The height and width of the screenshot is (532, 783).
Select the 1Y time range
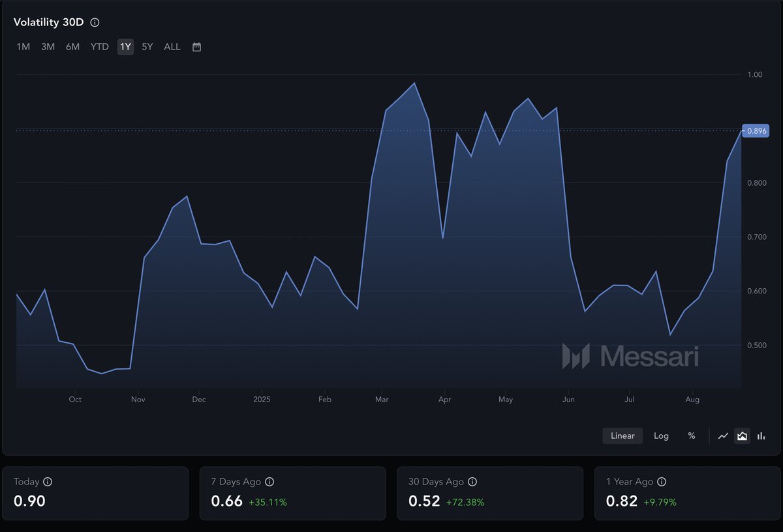click(125, 47)
